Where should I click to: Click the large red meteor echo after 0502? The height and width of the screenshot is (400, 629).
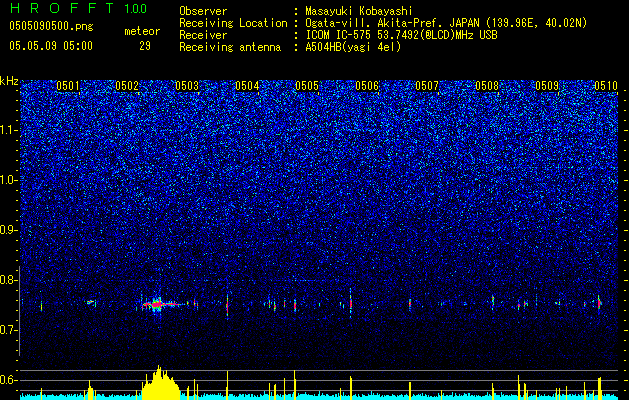[157, 305]
